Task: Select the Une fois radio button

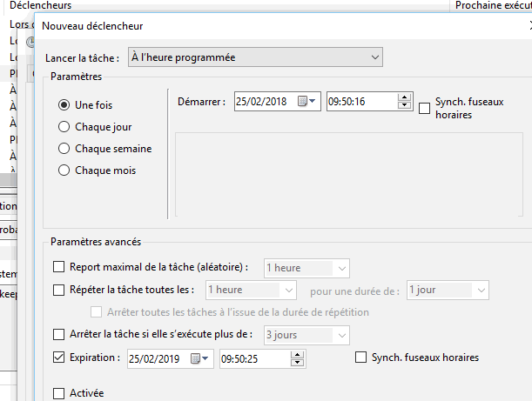Action: point(64,105)
